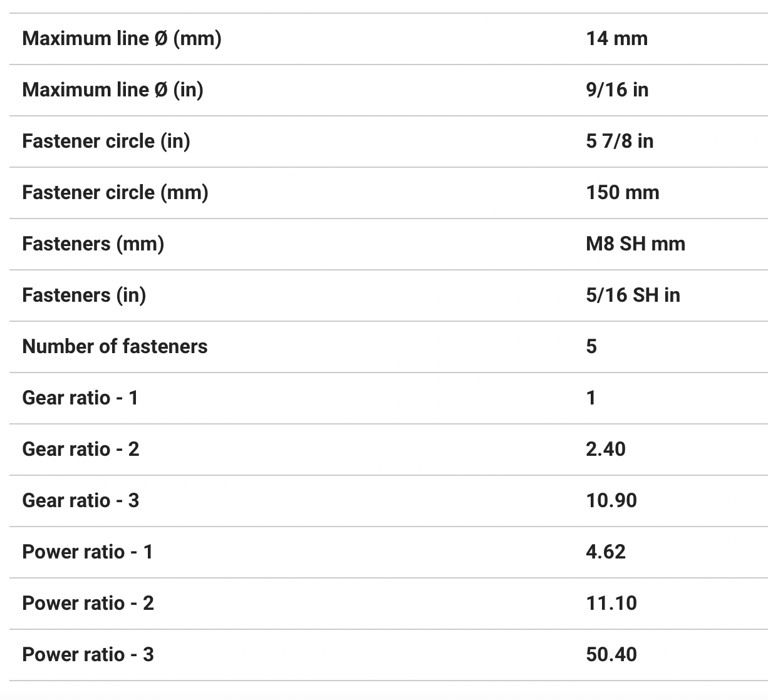Select the 2.40 gear ratio value
Screen dimensions: 768x700
click(x=606, y=450)
